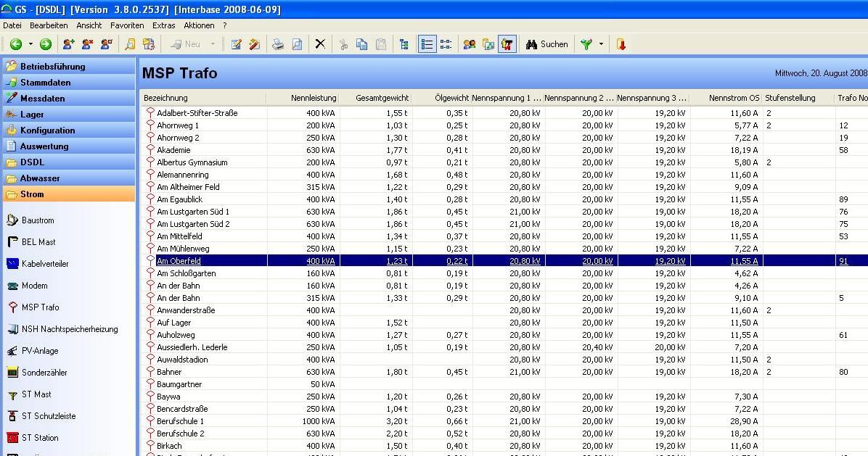Click the Suchen search button

(547, 44)
